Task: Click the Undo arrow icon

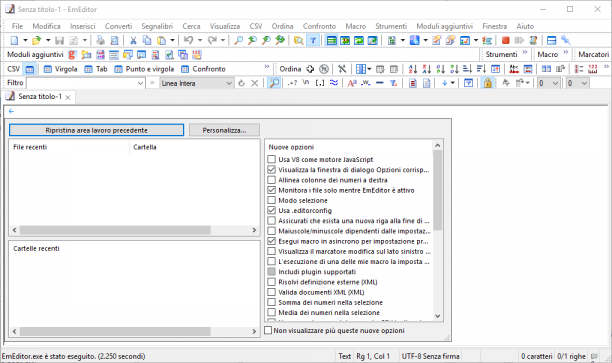Action: 189,40
